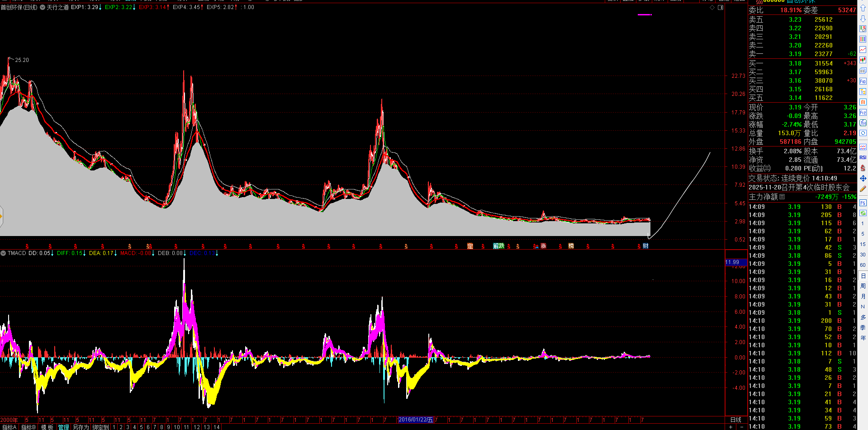Click 另存为 in bottom bar
This screenshot has width=868, height=430.
pos(81,427)
